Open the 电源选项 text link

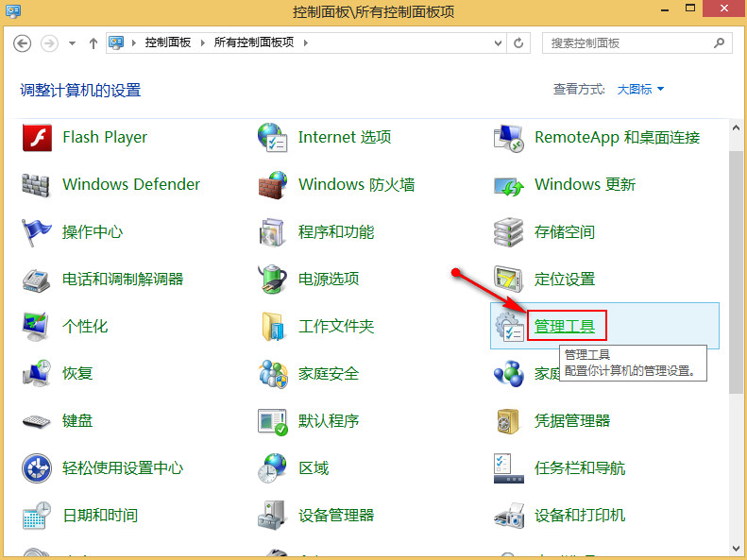(329, 279)
